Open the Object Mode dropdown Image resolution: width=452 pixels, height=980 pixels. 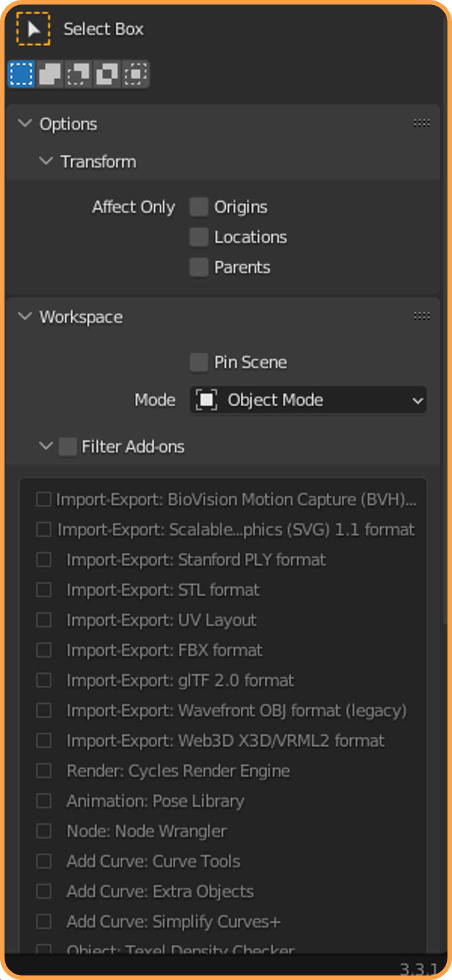308,400
